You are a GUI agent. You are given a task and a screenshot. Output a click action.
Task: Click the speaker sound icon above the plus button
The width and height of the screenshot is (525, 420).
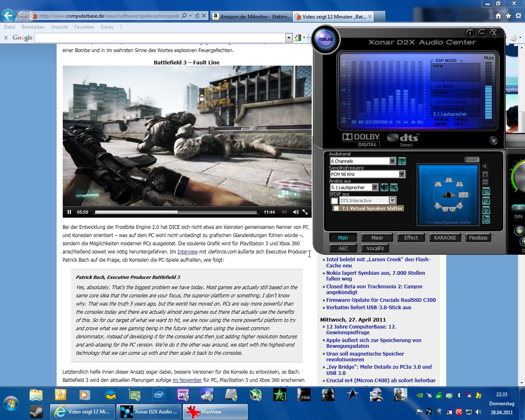[486, 166]
